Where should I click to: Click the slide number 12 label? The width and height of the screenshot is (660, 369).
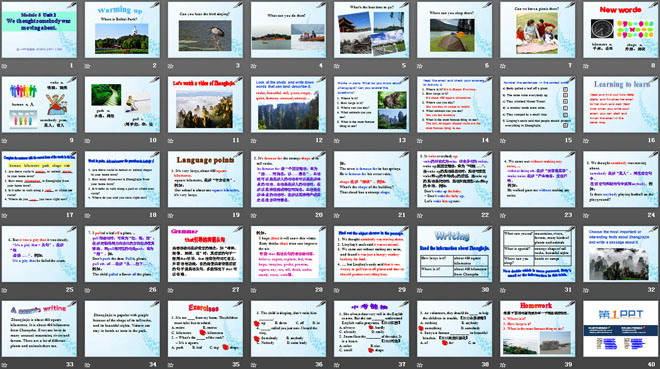(x=319, y=140)
